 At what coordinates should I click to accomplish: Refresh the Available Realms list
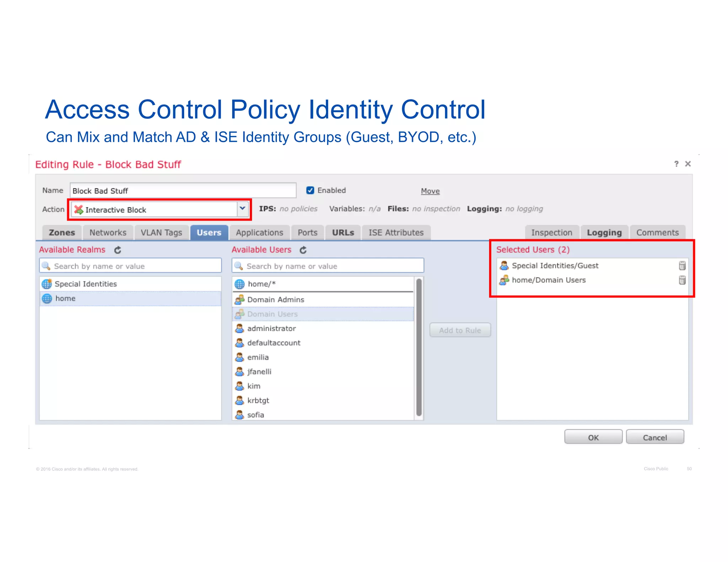pyautogui.click(x=118, y=250)
